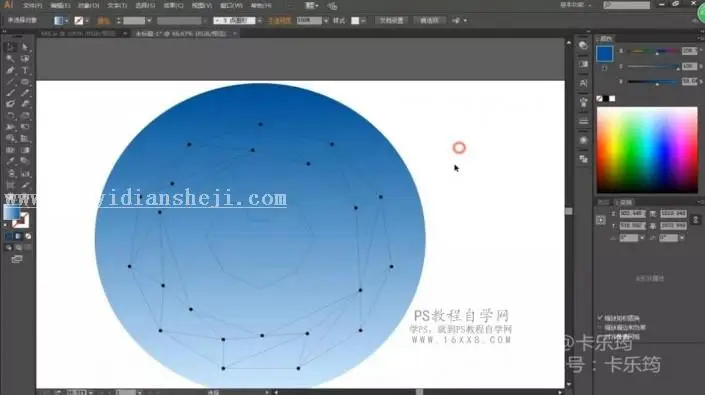This screenshot has height=395, width=705.
Task: Set paint mode to solid Color
Action: (x=9, y=236)
